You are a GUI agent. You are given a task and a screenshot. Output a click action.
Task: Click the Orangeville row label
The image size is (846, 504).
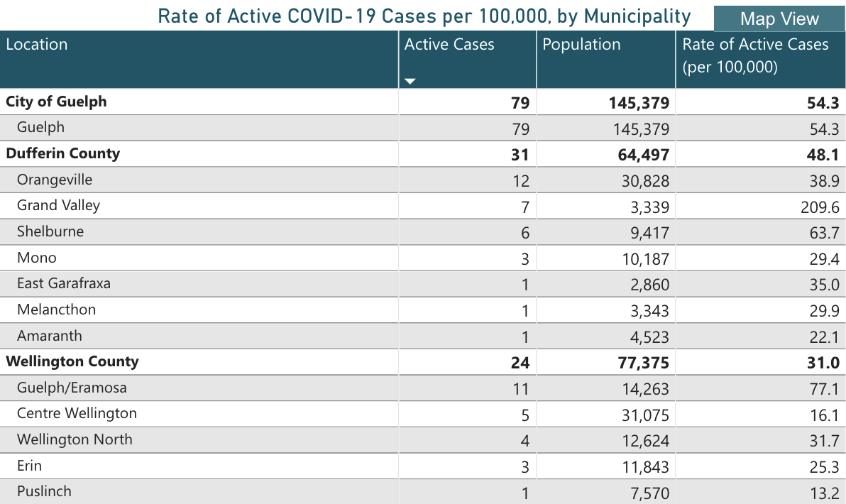(55, 180)
